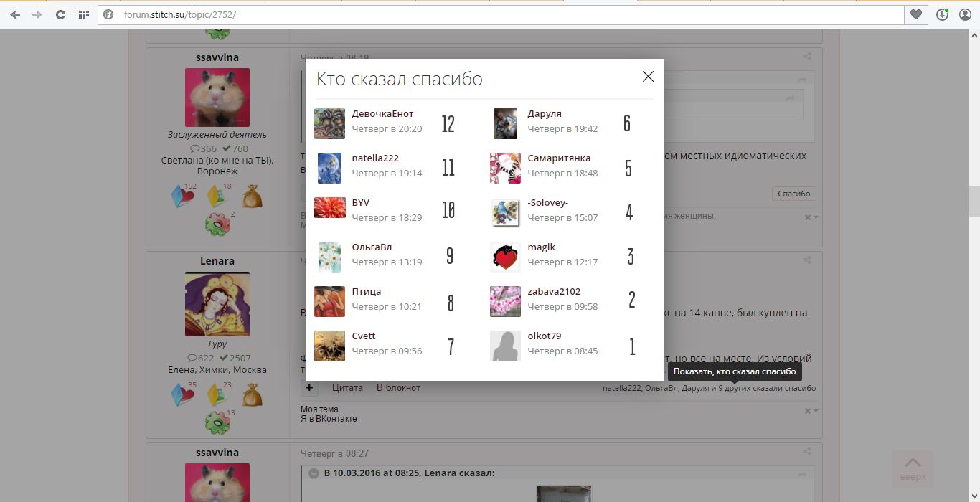Click magik's heart cat avatar
This screenshot has height=502, width=980.
point(505,257)
